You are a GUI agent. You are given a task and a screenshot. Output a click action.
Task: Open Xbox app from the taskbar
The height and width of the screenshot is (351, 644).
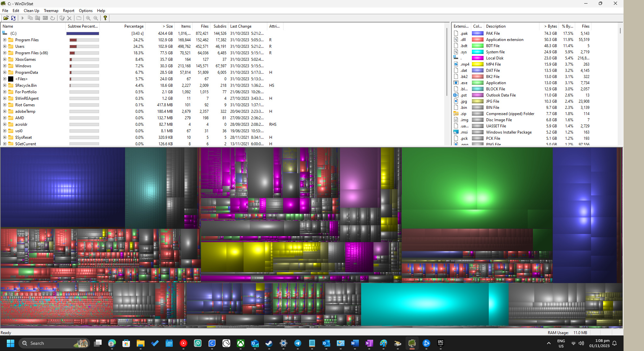click(x=241, y=343)
